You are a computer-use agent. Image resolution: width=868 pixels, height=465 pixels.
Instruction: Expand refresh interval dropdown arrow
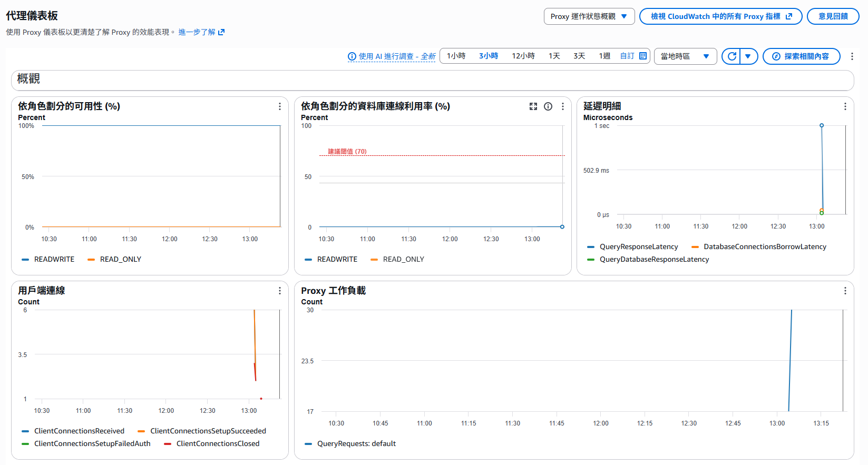point(748,56)
